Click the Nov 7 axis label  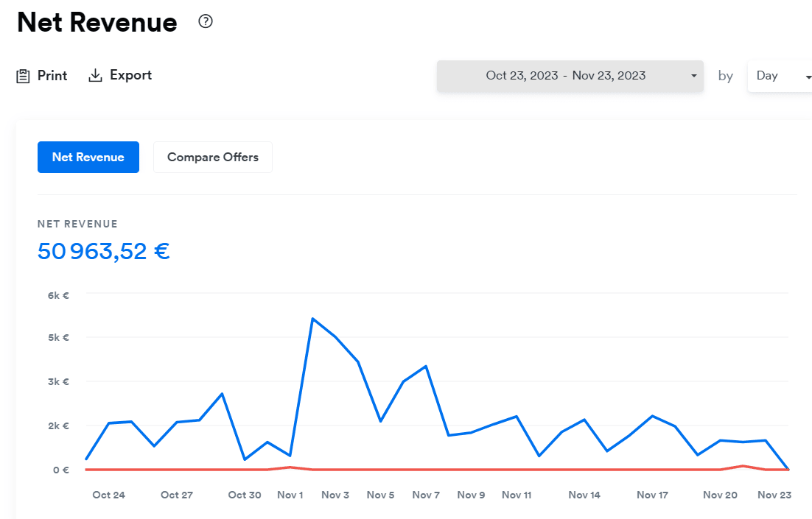point(426,495)
